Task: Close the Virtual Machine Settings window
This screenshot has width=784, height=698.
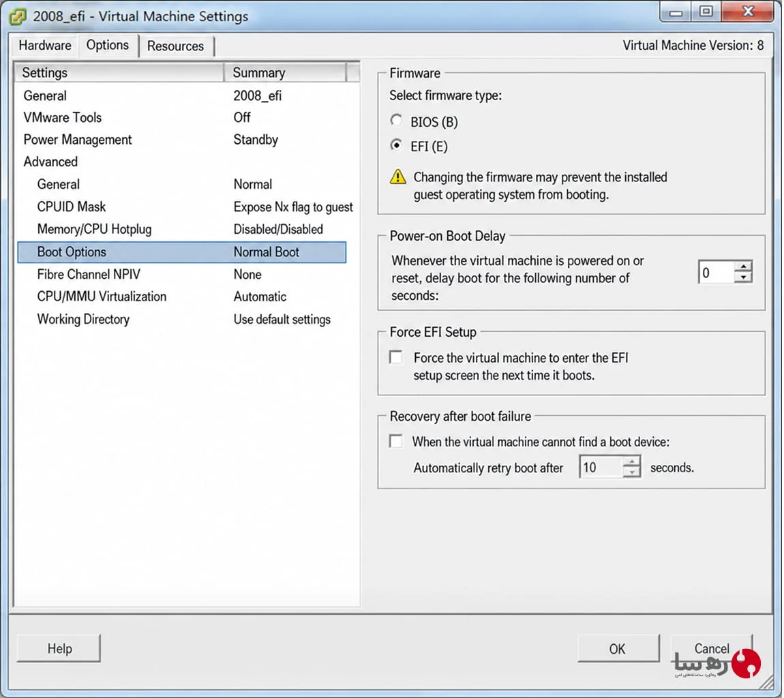Action: (747, 12)
